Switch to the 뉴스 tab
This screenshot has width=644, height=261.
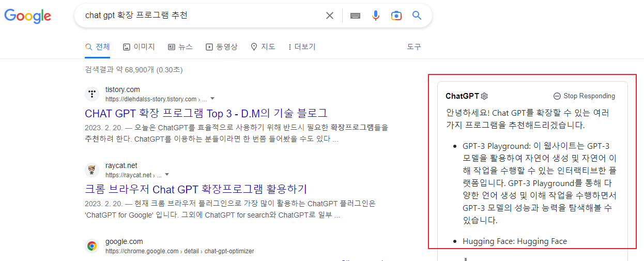point(180,47)
